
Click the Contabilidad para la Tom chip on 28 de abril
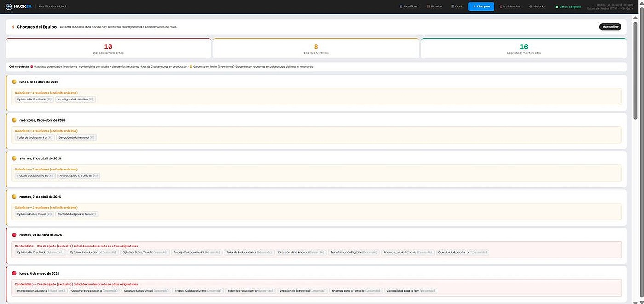pyautogui.click(x=462, y=252)
